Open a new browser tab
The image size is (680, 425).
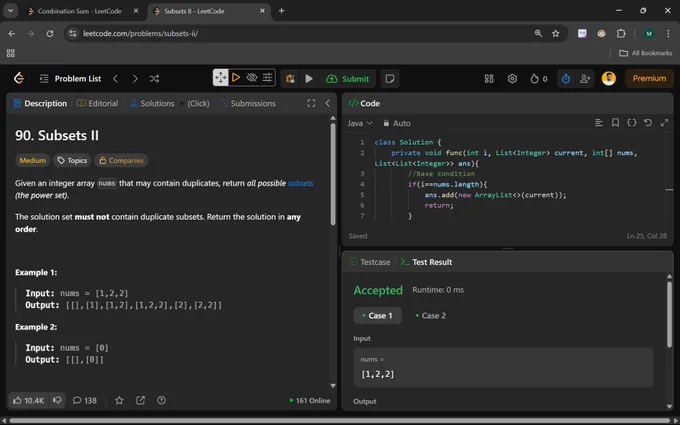(281, 11)
